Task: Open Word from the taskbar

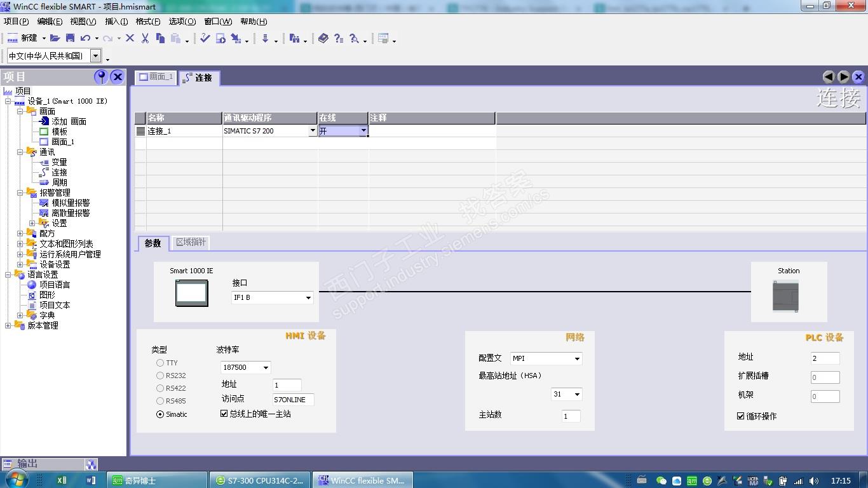Action: pos(91,480)
